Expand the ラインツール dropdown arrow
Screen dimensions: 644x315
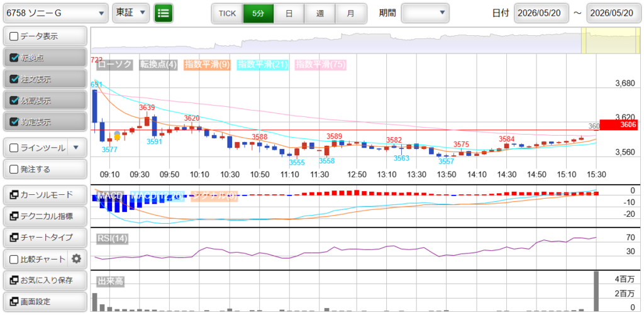tap(75, 147)
